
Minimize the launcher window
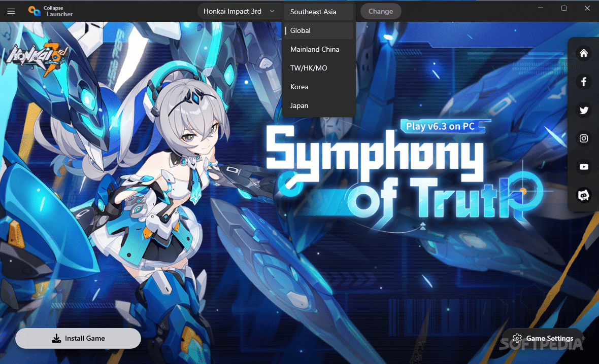coord(541,8)
